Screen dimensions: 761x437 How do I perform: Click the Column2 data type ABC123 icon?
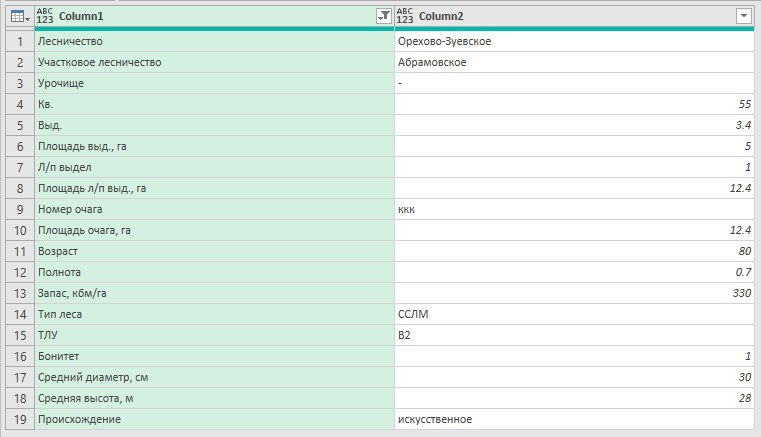click(x=405, y=16)
